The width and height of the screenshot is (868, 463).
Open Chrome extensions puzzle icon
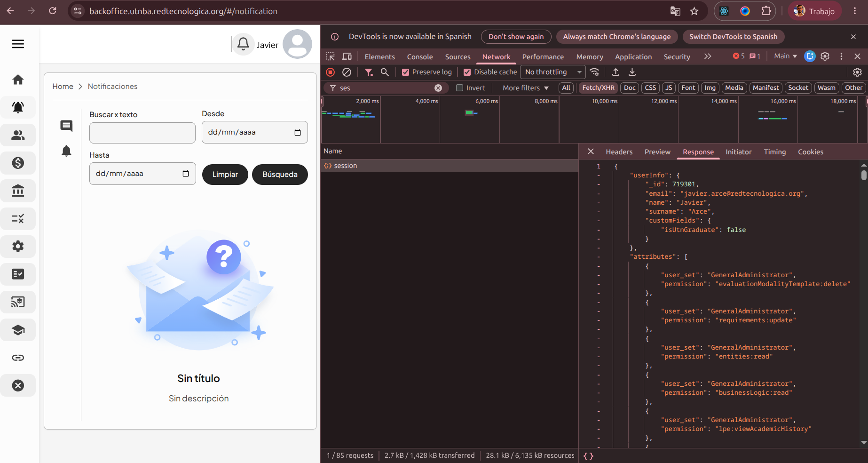[766, 11]
